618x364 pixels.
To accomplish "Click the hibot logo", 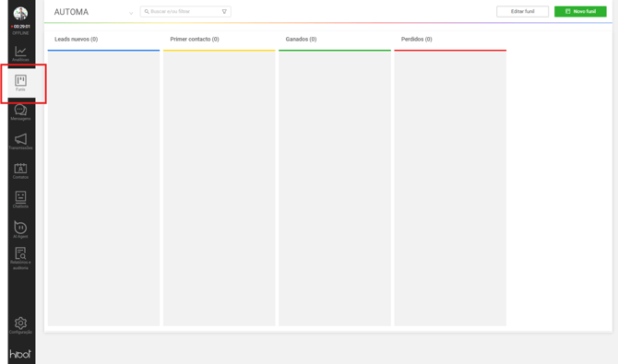I will [20, 354].
